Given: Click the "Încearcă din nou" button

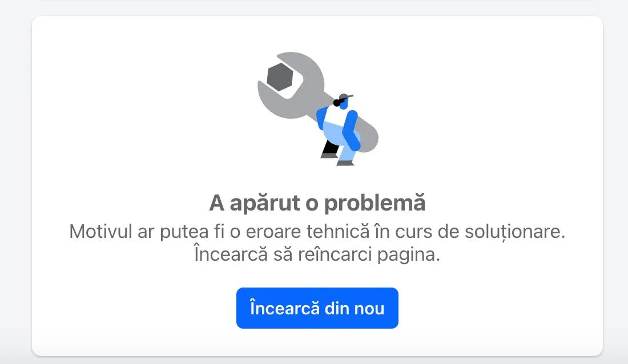Looking at the screenshot, I should [317, 308].
